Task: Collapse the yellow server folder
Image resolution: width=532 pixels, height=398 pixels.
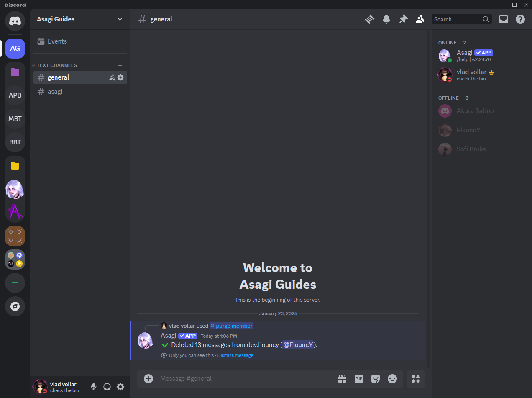Action: pos(15,166)
